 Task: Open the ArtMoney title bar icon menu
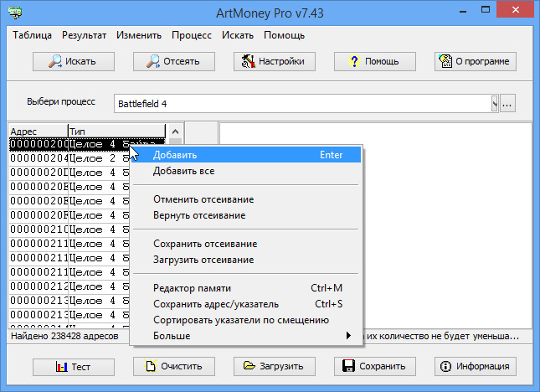point(13,13)
